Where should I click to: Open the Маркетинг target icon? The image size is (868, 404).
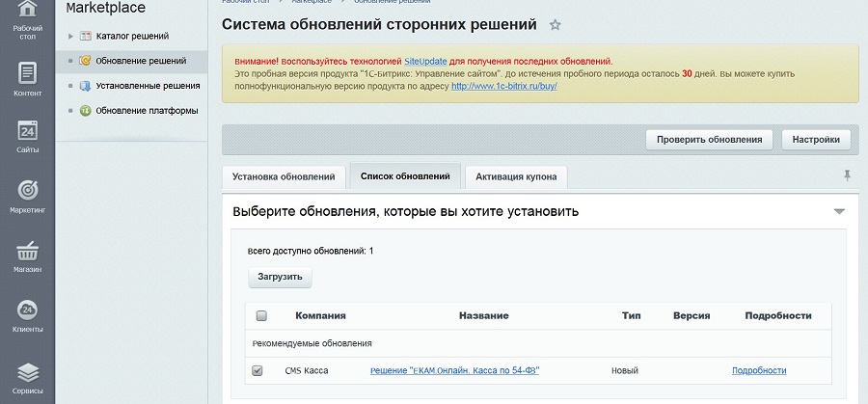28,190
